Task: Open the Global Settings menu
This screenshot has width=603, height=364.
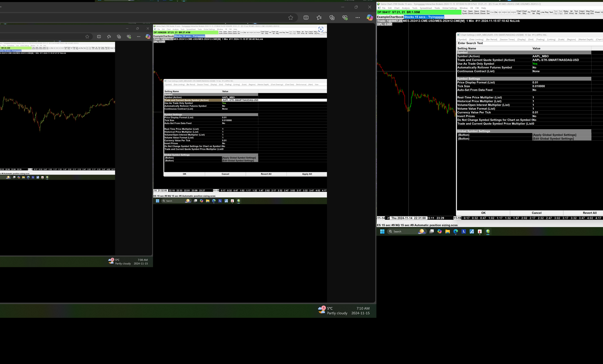Action: pos(450,8)
